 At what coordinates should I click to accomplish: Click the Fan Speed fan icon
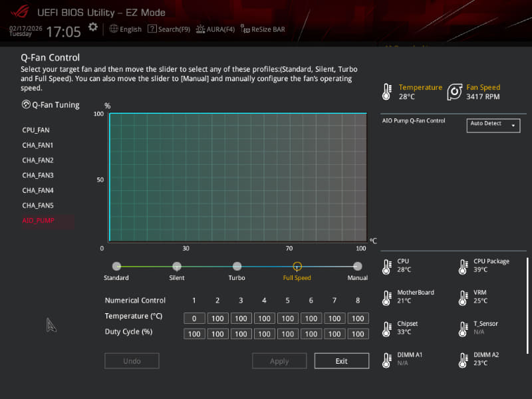tap(455, 92)
